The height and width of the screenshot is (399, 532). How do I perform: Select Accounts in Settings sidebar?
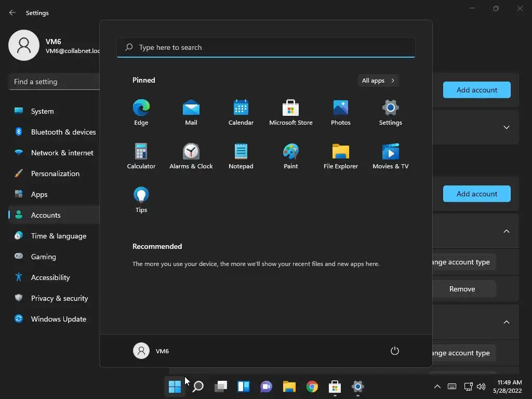tap(54, 215)
